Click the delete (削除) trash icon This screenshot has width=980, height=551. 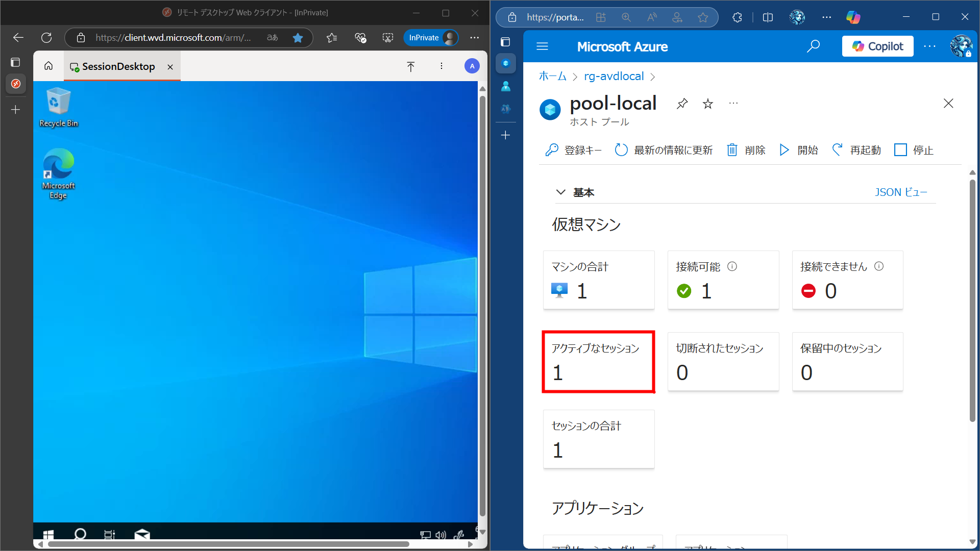[732, 150]
